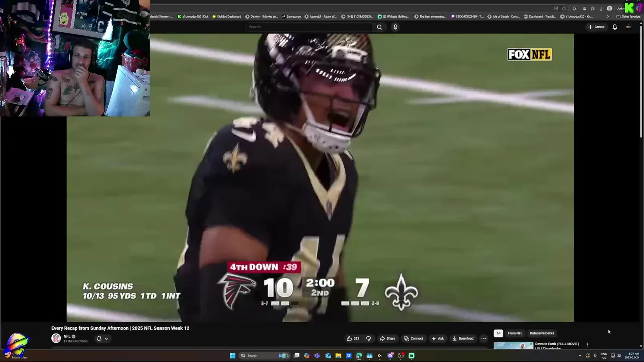Open the Windows Start menu
Screen dimensions: 644x362
pyautogui.click(x=232, y=356)
